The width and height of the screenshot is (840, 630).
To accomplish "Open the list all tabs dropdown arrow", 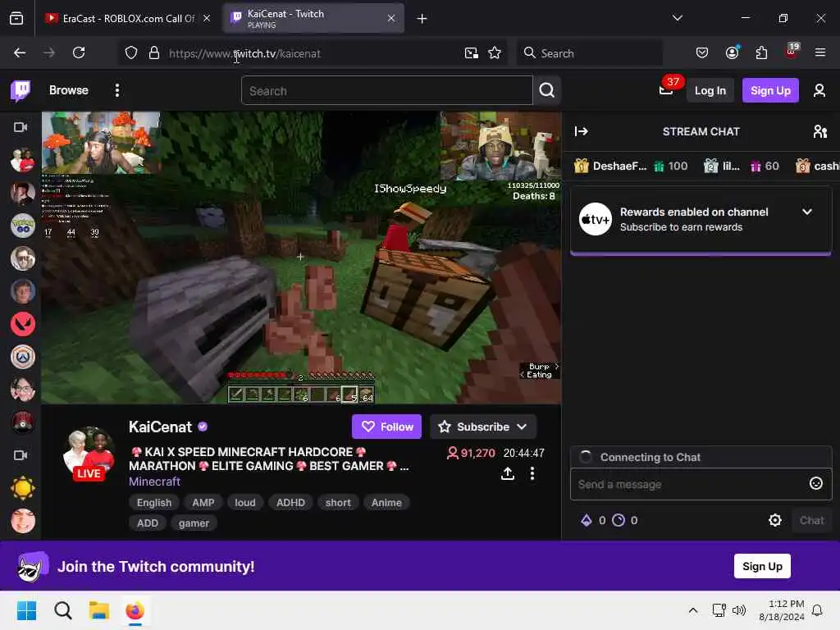I will pos(677,18).
